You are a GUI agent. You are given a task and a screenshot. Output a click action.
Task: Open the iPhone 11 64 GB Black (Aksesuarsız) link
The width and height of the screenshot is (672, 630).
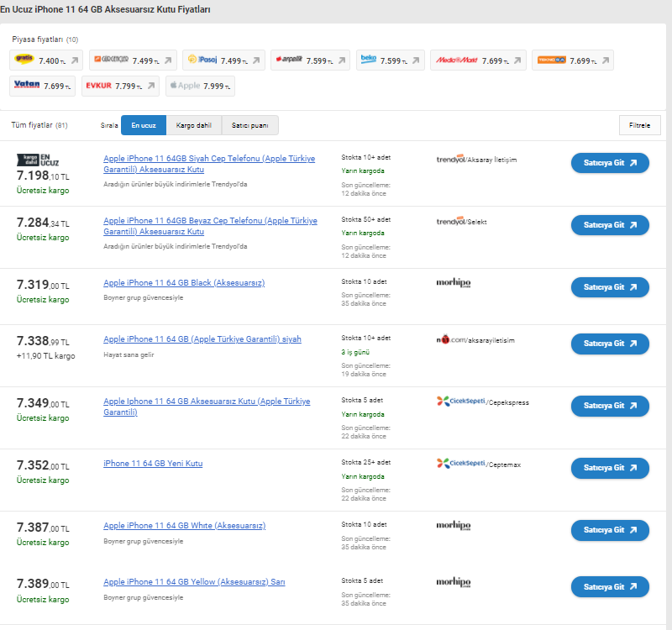[184, 283]
